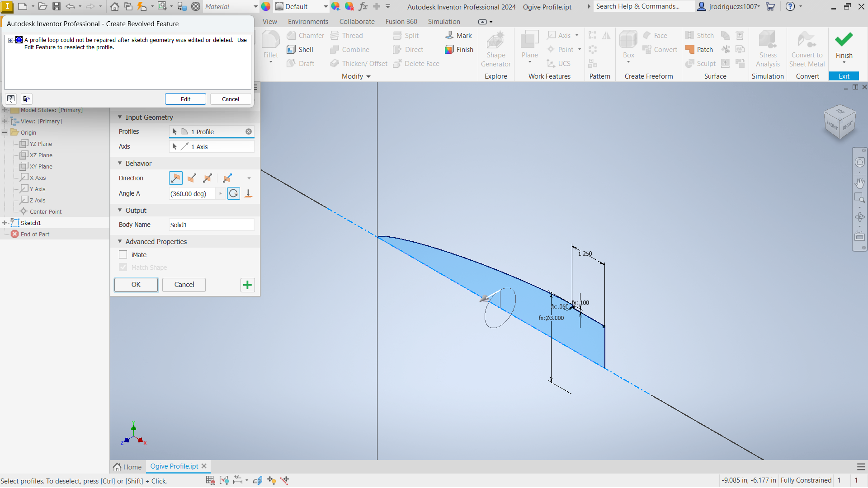This screenshot has height=488, width=868.
Task: Enable the iMate checkbox
Action: tap(123, 255)
